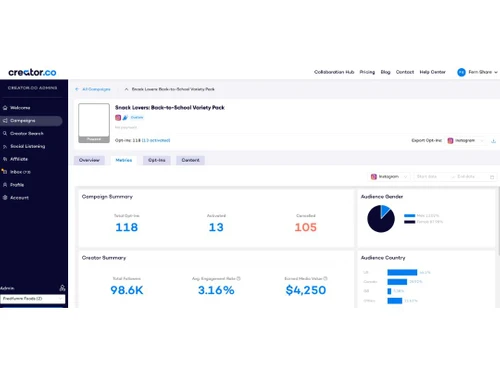The image size is (500, 375).
Task: Expand the Fern Shore account dropdown arrow
Action: coord(496,72)
